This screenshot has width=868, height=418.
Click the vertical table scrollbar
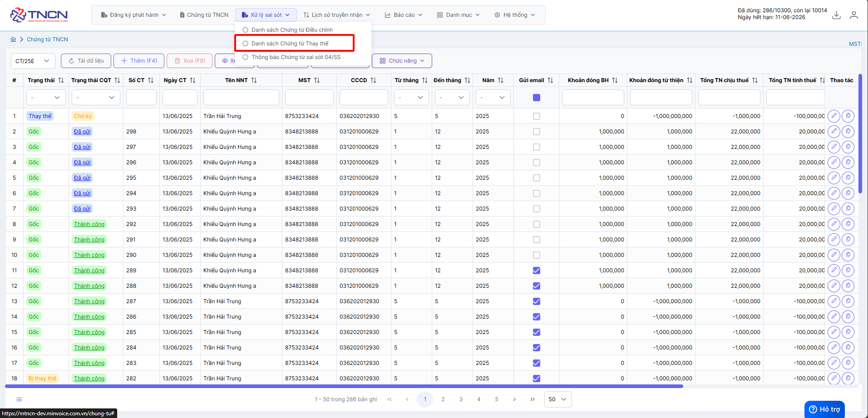860,134
